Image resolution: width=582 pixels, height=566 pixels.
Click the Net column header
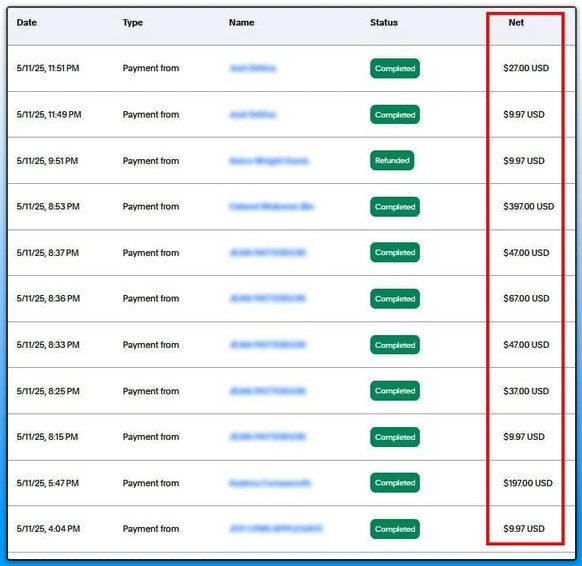[516, 23]
